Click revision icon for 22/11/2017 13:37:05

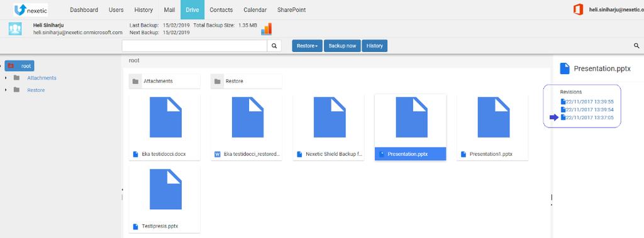563,117
